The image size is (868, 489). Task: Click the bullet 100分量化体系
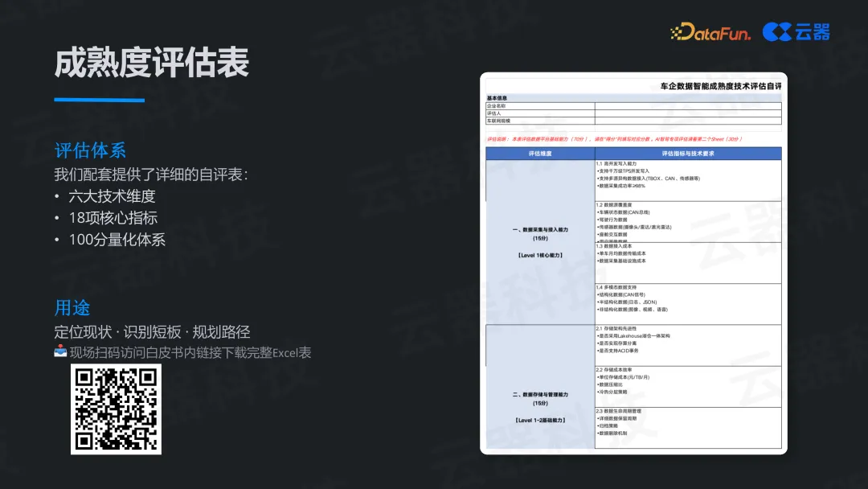click(x=117, y=240)
